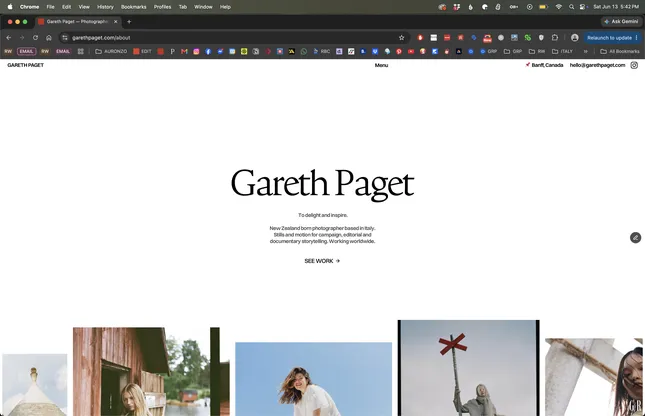Reload the page with the refresh icon
The width and height of the screenshot is (645, 416).
(35, 37)
